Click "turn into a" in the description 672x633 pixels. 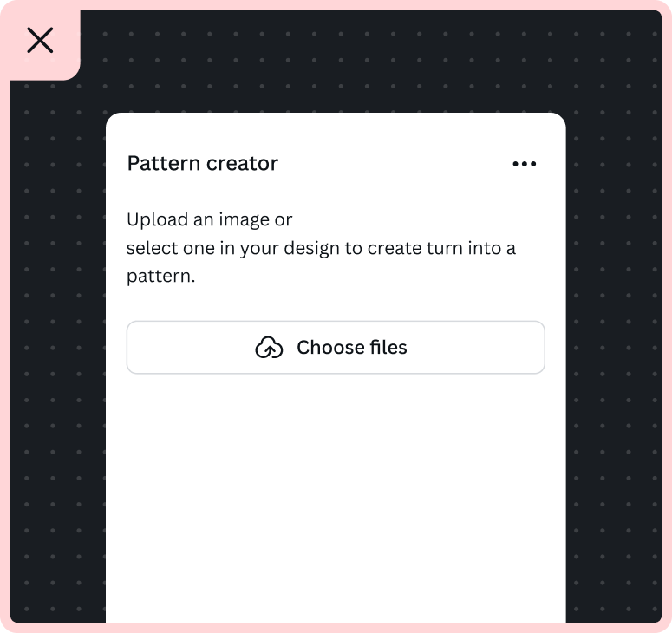(471, 248)
